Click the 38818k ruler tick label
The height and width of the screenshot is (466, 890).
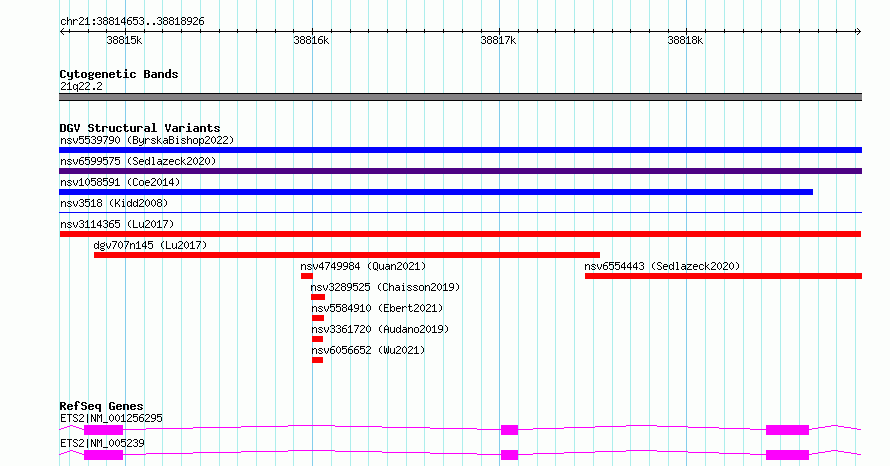click(x=685, y=40)
